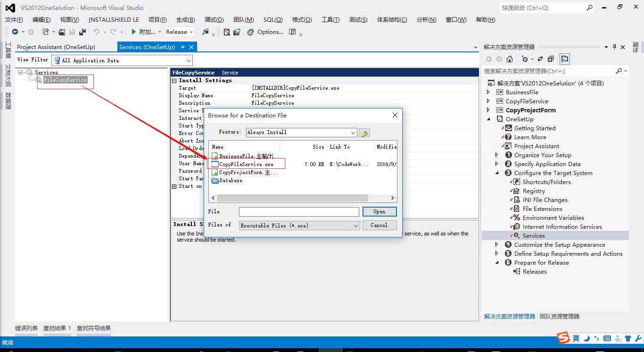Pin the Solution Explorer panel with pushpin
644x352 pixels.
pyautogui.click(x=614, y=47)
